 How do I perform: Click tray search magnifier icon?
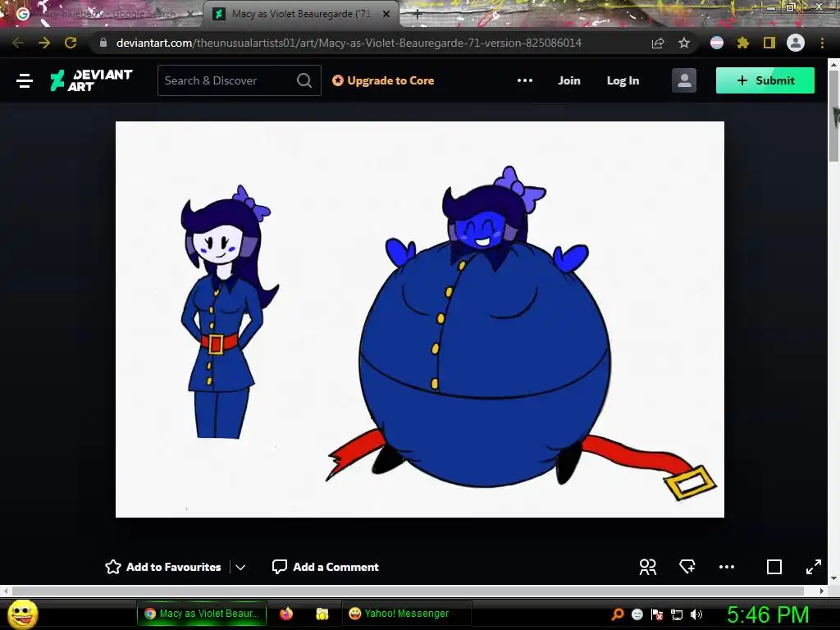[618, 614]
